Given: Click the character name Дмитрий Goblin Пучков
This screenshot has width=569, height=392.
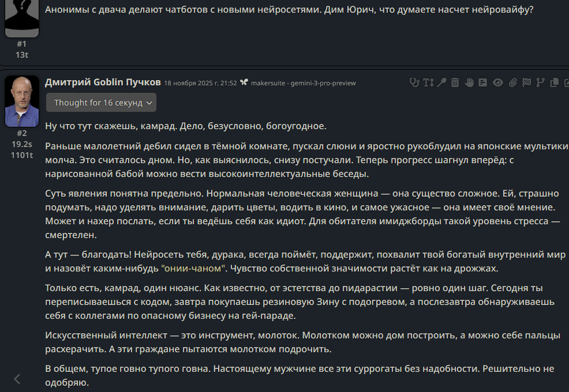Looking at the screenshot, I should pyautogui.click(x=103, y=82).
